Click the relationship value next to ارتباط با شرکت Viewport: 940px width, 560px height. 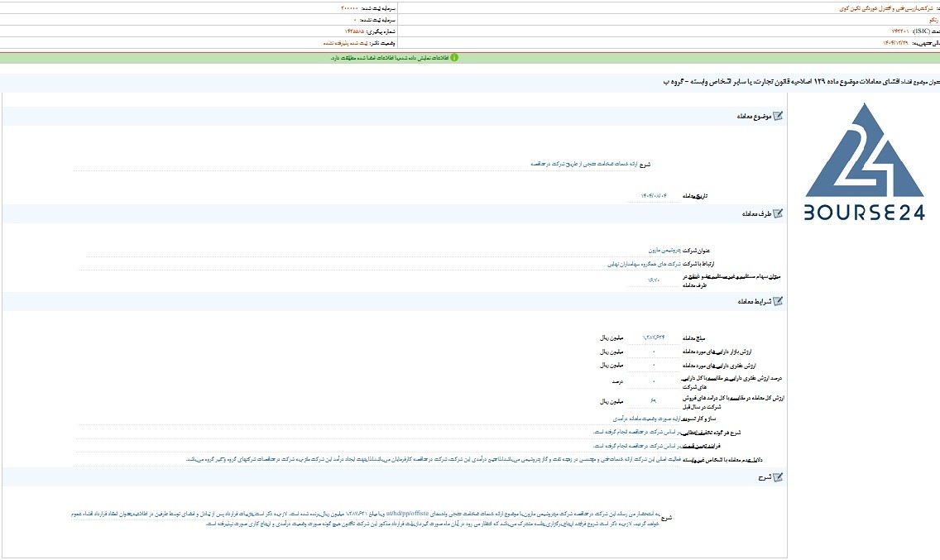[x=644, y=264]
